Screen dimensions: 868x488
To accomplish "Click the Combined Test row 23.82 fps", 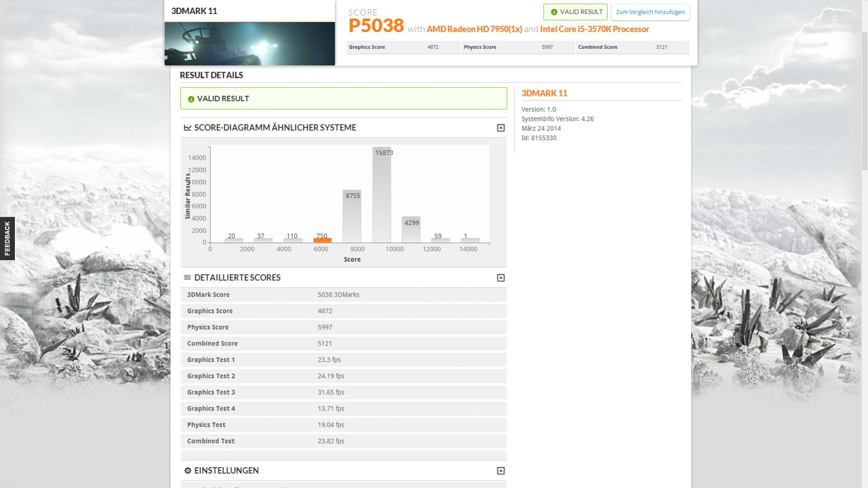I will click(x=343, y=441).
